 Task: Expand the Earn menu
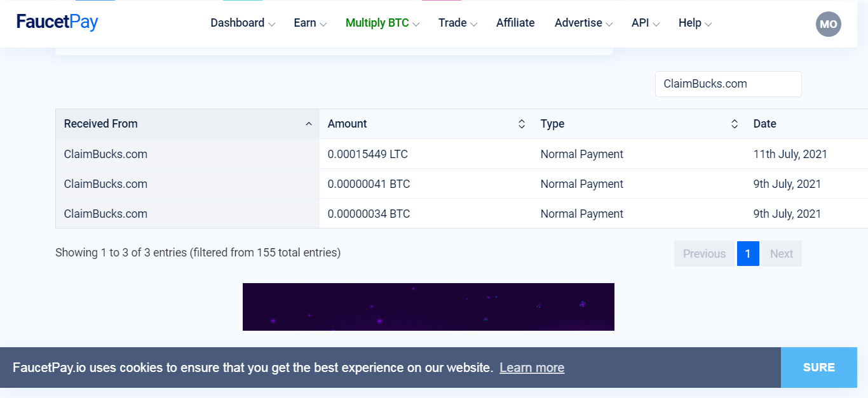[310, 23]
